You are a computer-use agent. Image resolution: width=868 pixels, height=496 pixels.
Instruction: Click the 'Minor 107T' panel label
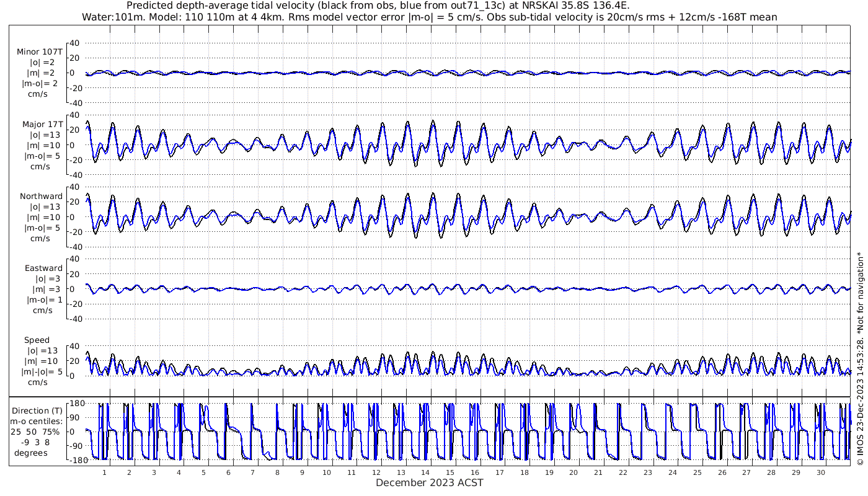pos(40,52)
